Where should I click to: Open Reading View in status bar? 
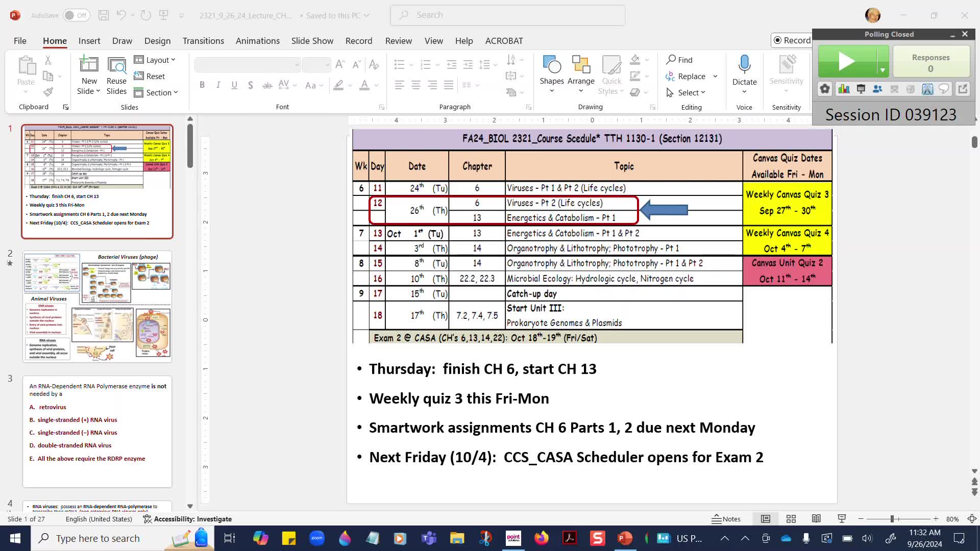[816, 519]
